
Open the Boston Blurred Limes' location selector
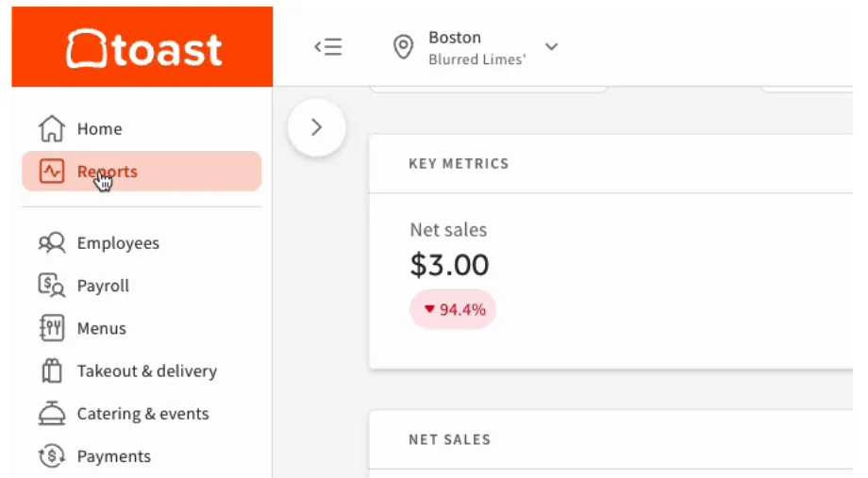tap(476, 47)
